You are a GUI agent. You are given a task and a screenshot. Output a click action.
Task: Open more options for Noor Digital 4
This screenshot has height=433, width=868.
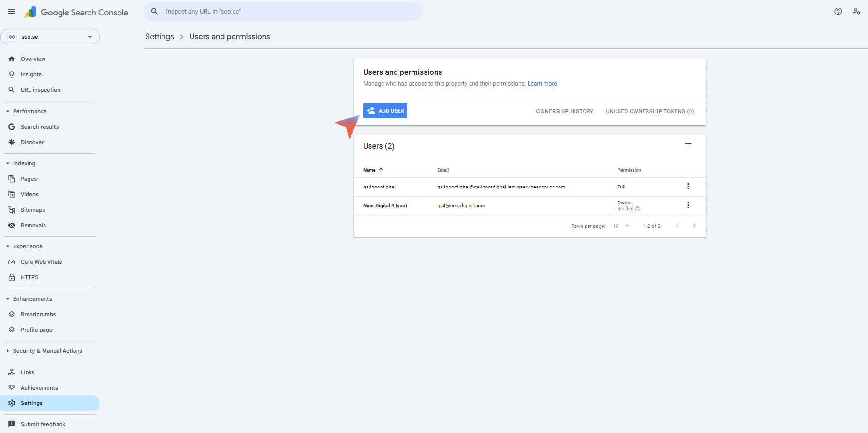688,205
